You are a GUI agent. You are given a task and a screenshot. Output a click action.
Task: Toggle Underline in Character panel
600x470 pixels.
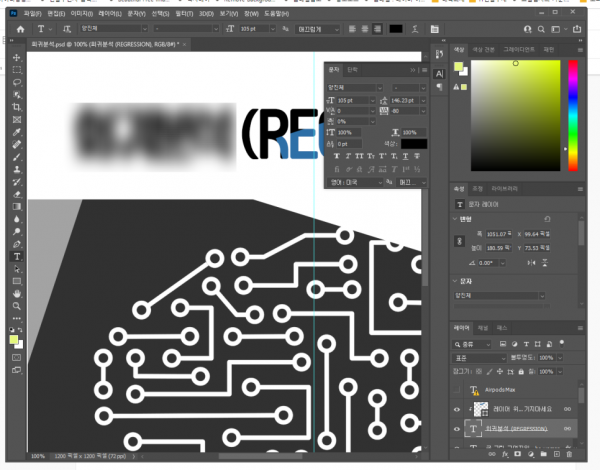406,156
